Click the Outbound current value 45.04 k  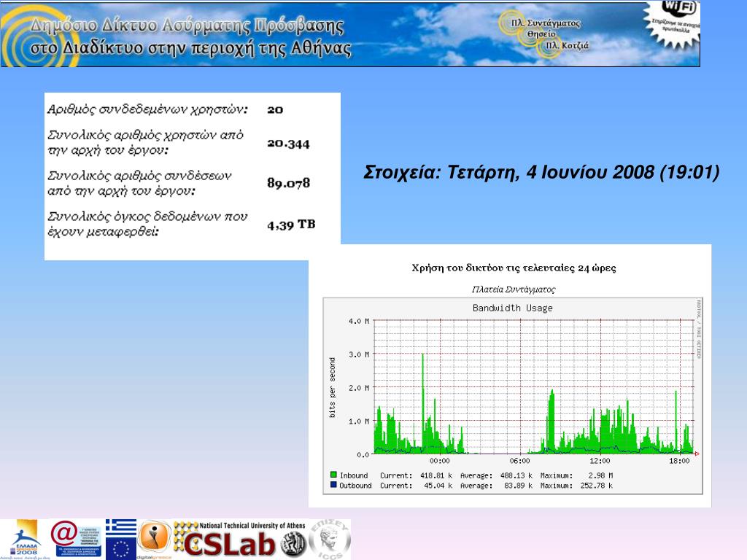(x=438, y=486)
